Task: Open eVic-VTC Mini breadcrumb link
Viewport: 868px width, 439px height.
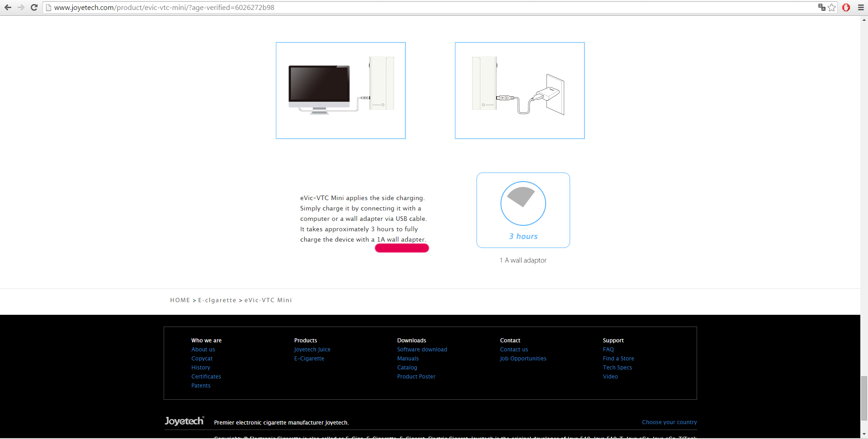Action: 268,300
